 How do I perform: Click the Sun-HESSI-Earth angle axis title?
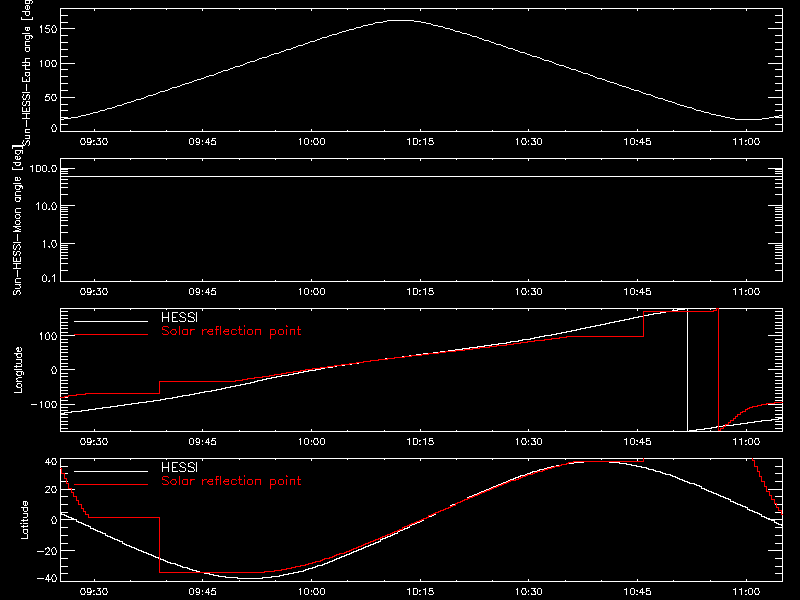[28, 72]
